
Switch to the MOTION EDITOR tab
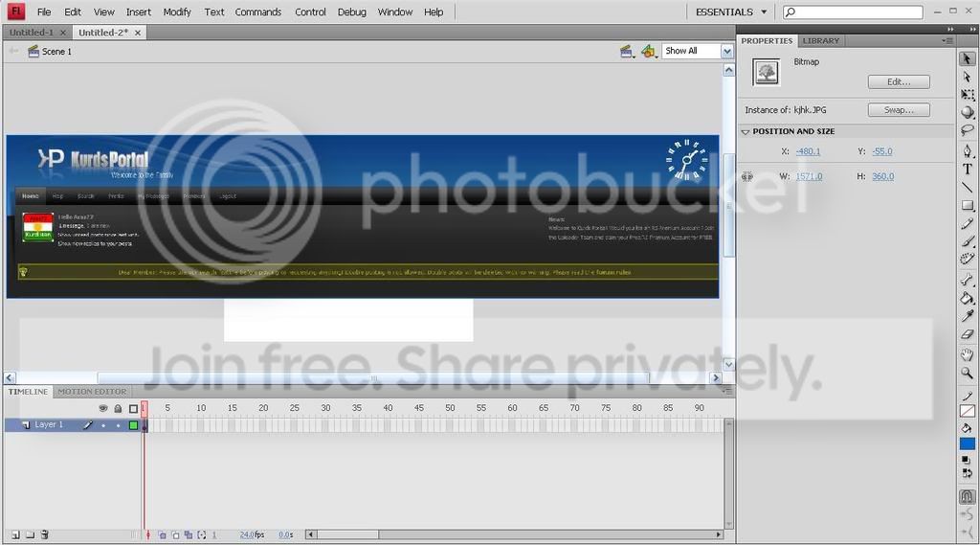tap(92, 392)
